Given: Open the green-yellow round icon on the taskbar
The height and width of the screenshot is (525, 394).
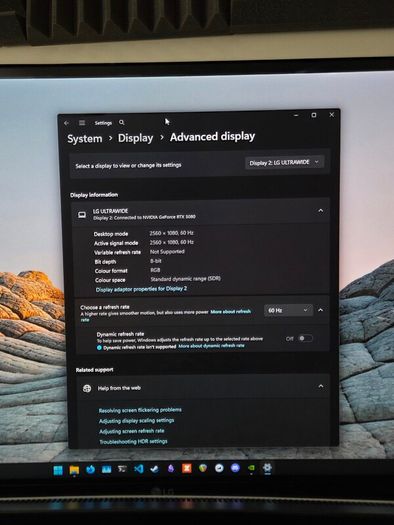Looking at the screenshot, I should [203, 468].
